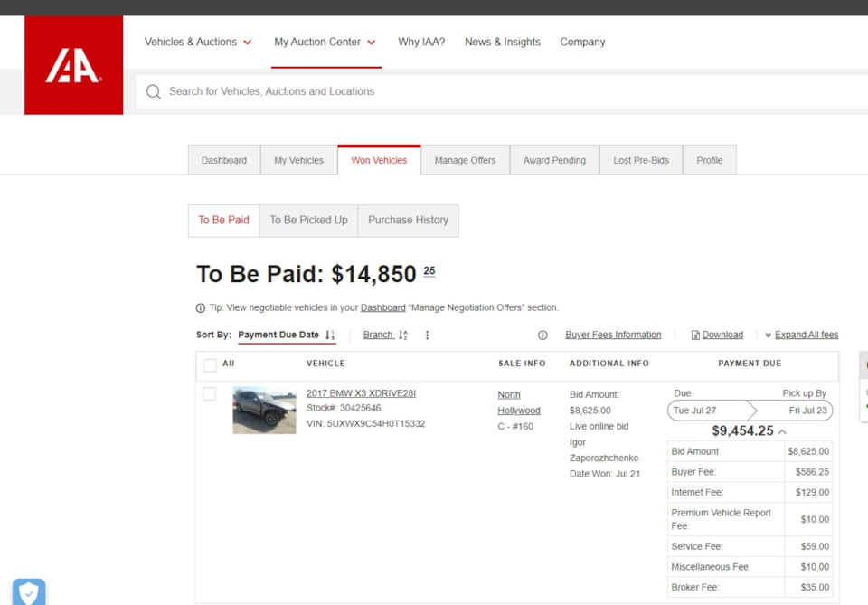Click the Miscellaneous Fee $10.00 value
This screenshot has width=868, height=605.
(815, 567)
